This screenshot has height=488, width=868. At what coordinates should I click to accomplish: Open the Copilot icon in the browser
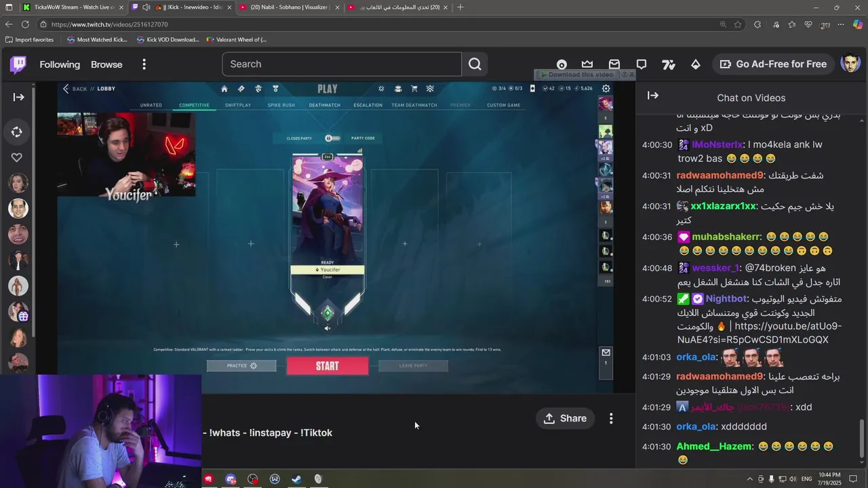pos(858,24)
